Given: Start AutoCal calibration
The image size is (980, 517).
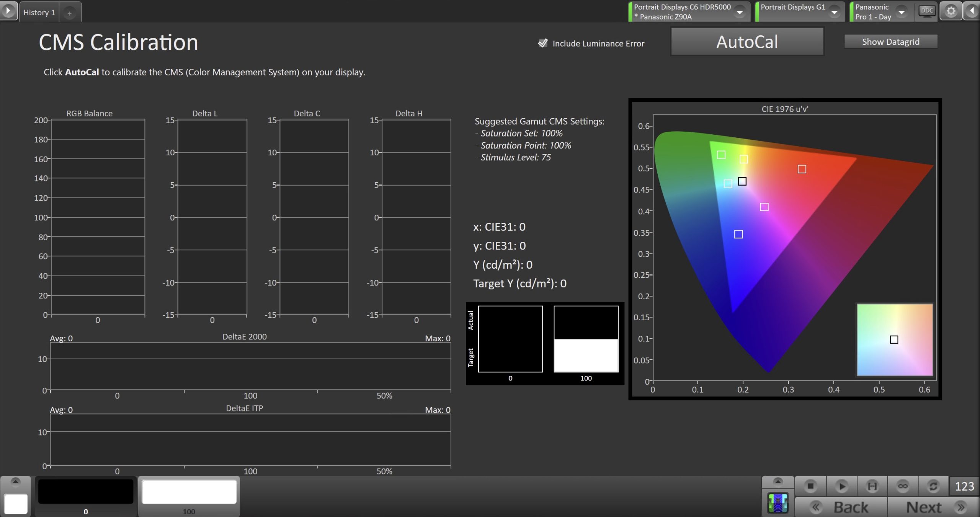Looking at the screenshot, I should click(747, 42).
